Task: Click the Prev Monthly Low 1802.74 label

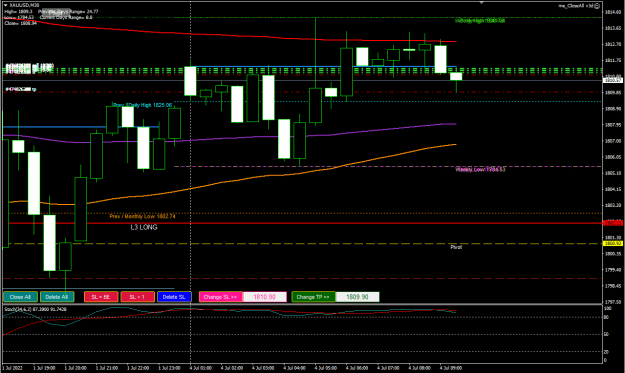Action: 142,216
